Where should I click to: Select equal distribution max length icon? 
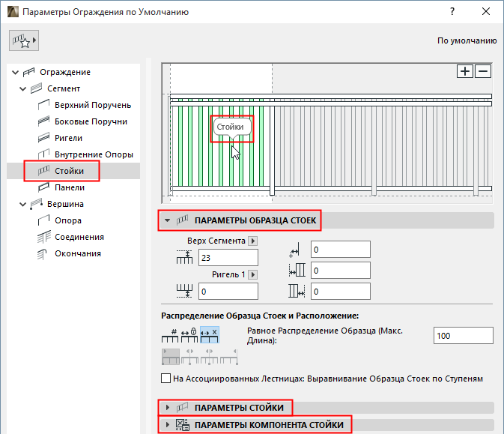210,335
